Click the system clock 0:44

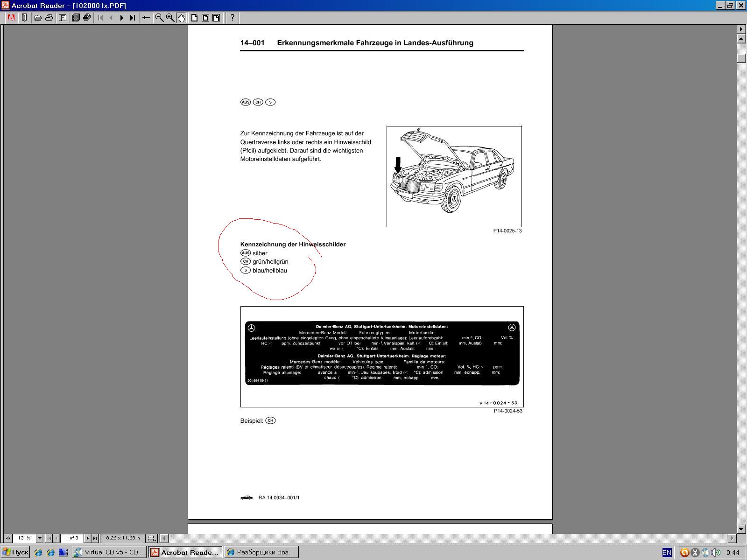tap(733, 553)
